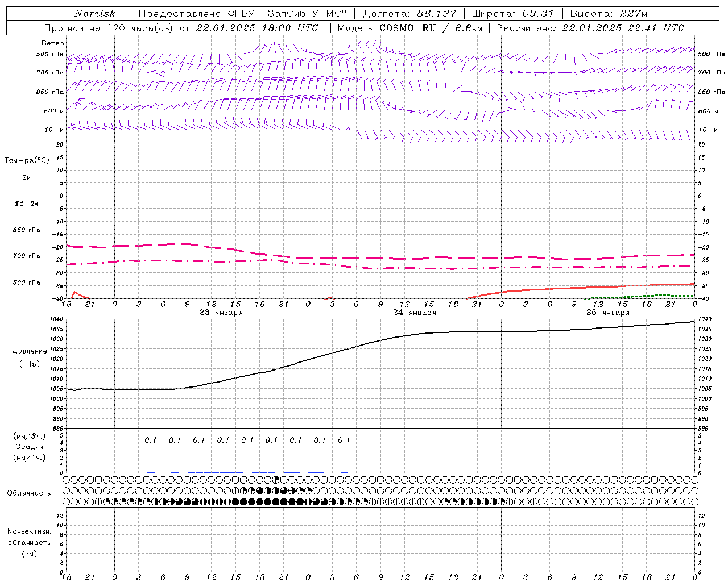Screen dimensions: 728x582
Task: Click the '24 января' date label
Action: coord(415,312)
